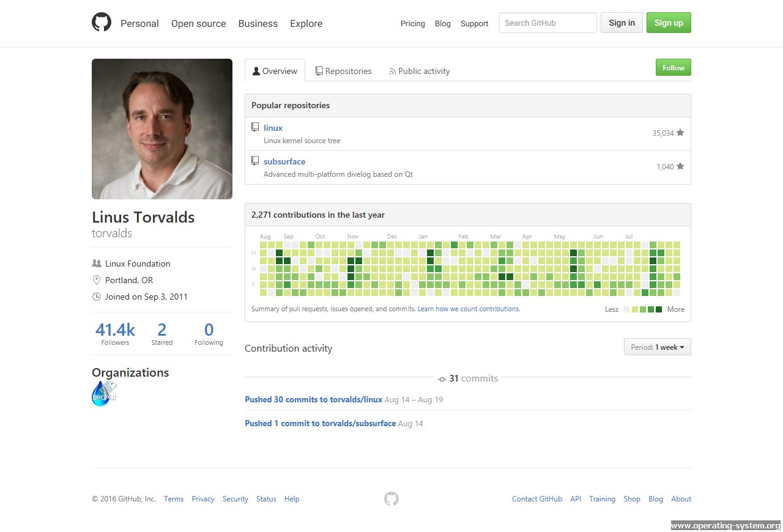
Task: Click the location pin icon near Portland, OR
Action: (97, 280)
